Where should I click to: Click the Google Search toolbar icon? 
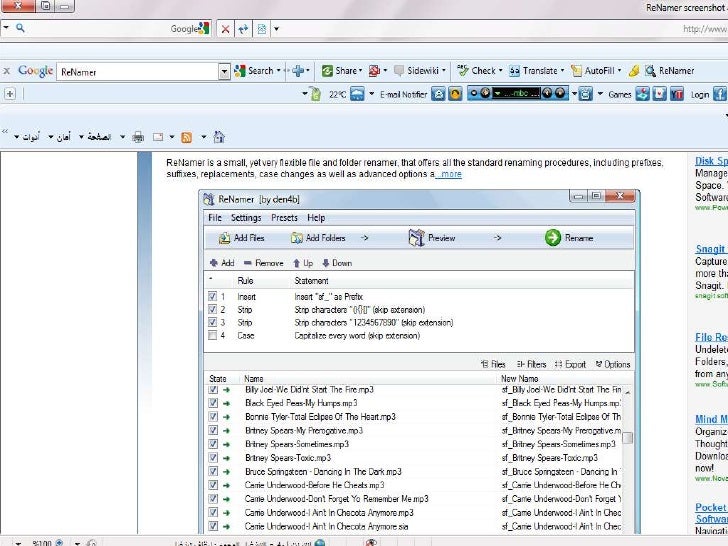(240, 71)
